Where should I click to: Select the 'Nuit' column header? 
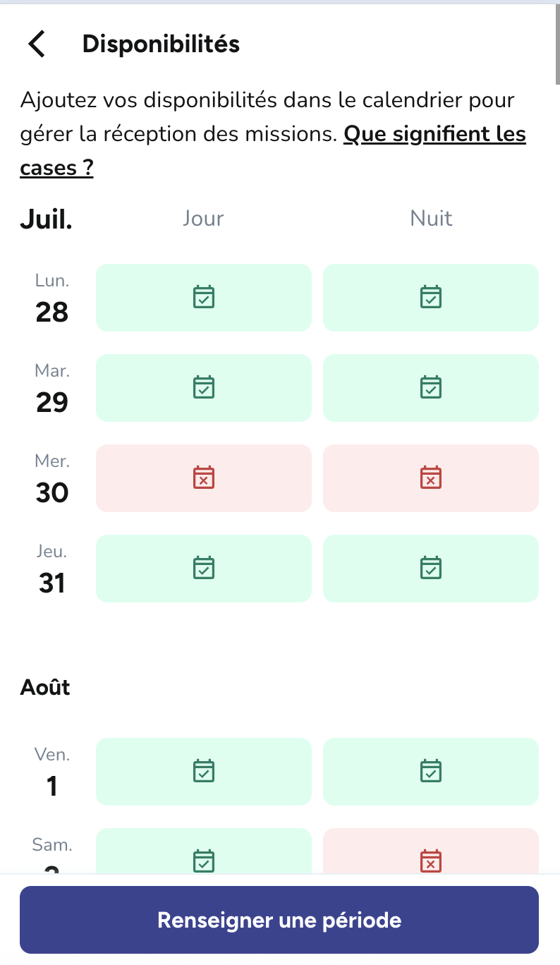click(x=431, y=219)
